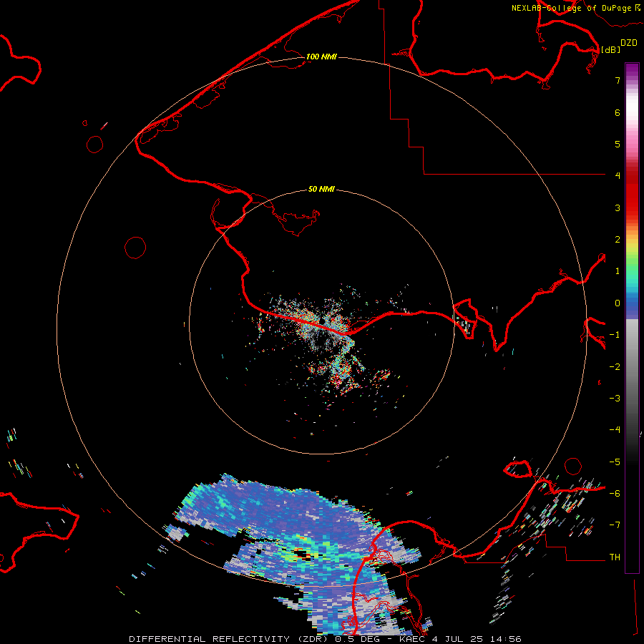Click the 100 NMI range ring label
Image resolution: width=644 pixels, height=644 pixels.
[321, 57]
